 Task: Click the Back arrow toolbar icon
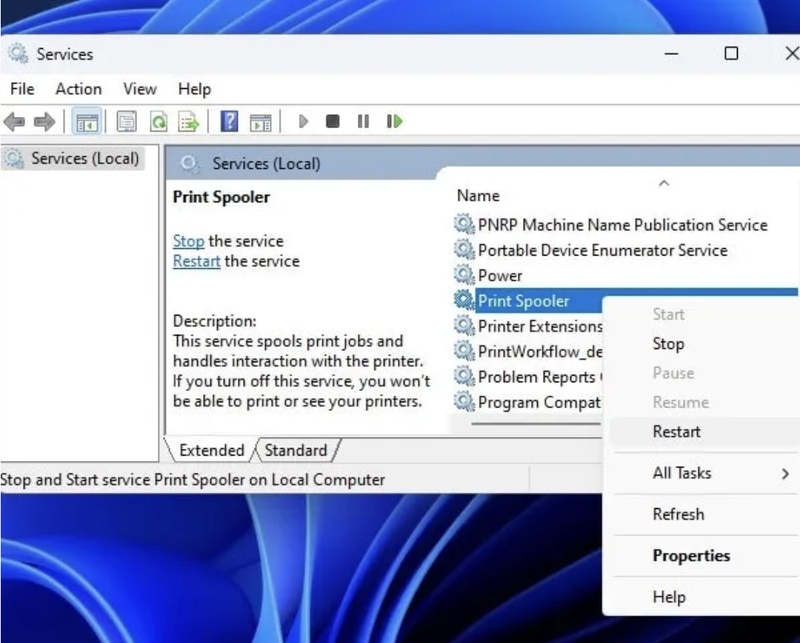(14, 122)
